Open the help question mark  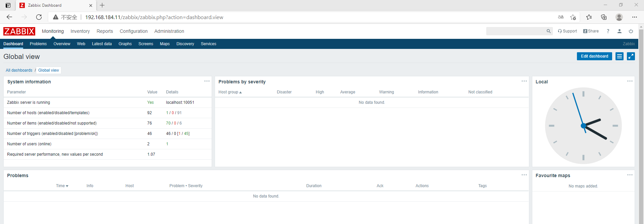608,31
